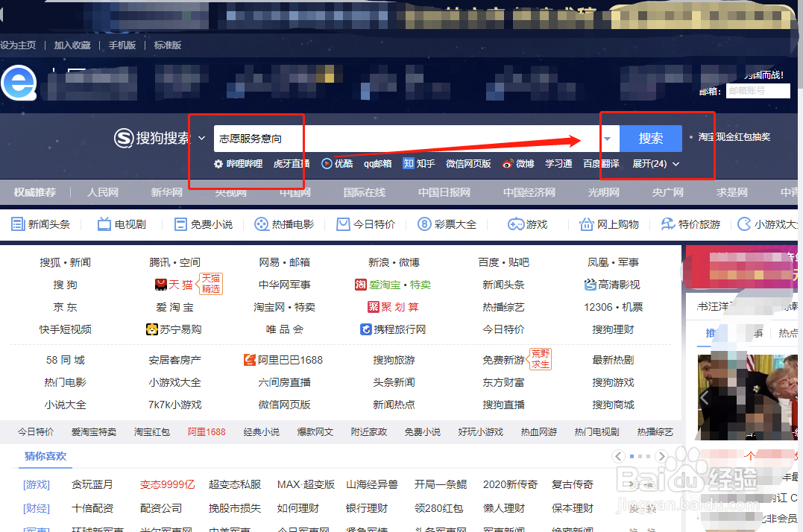Screen dimensions: 803x532
Task: Select 人民网 in the recommended bar
Action: pos(102,192)
